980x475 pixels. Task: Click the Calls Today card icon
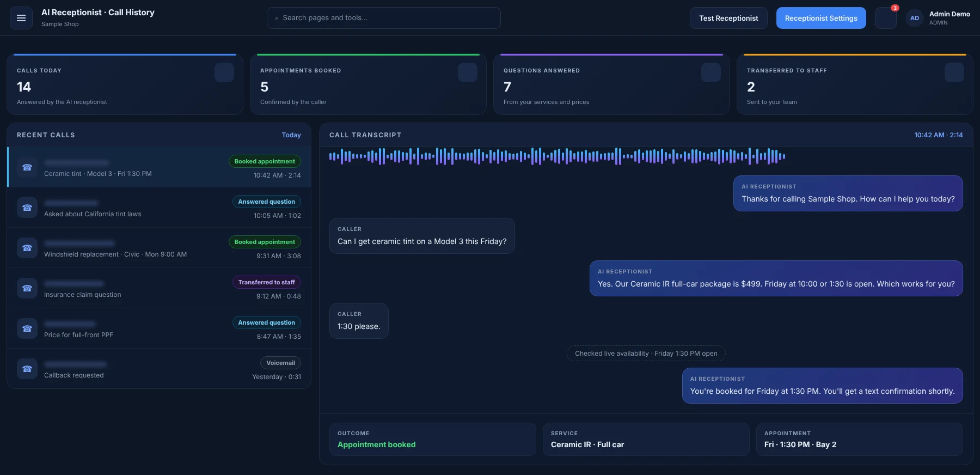click(224, 72)
